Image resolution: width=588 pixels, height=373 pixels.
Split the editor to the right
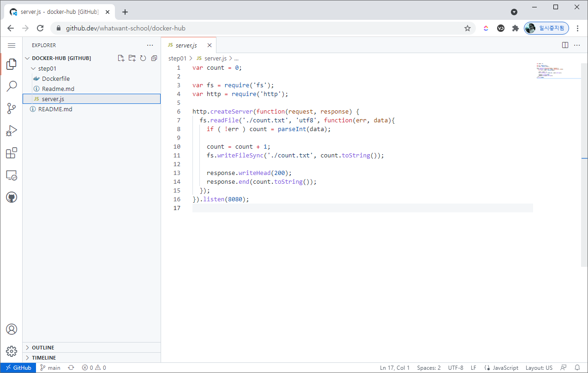(565, 45)
